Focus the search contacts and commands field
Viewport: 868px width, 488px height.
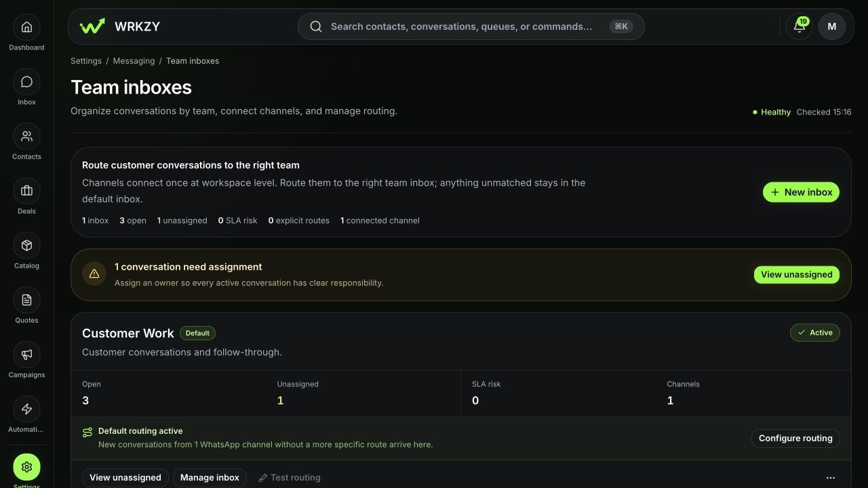pos(471,26)
